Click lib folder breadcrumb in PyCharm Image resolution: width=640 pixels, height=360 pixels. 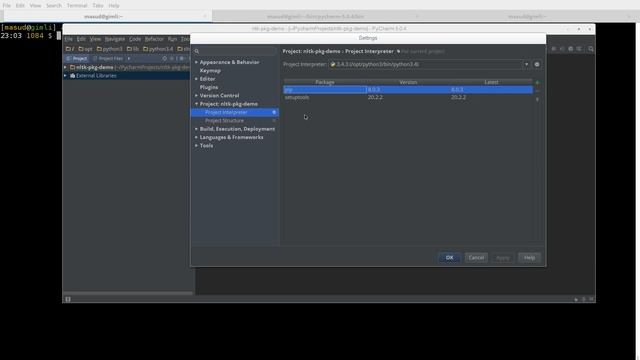point(133,49)
